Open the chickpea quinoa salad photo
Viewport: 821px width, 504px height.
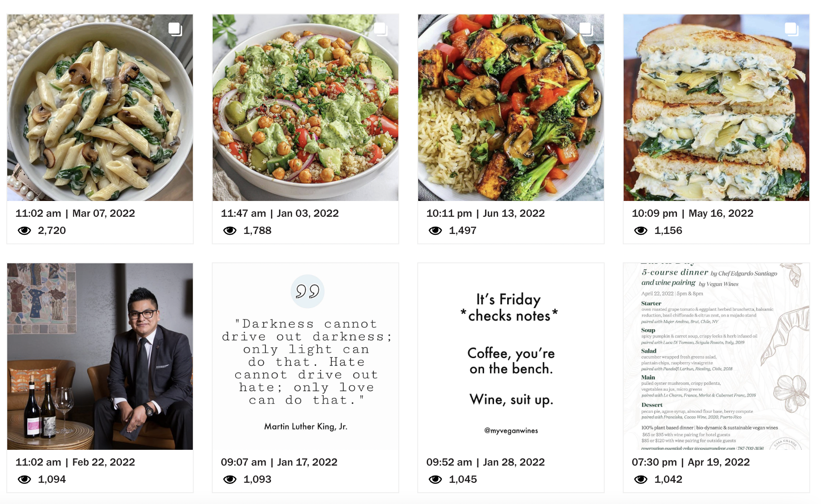pyautogui.click(x=305, y=107)
